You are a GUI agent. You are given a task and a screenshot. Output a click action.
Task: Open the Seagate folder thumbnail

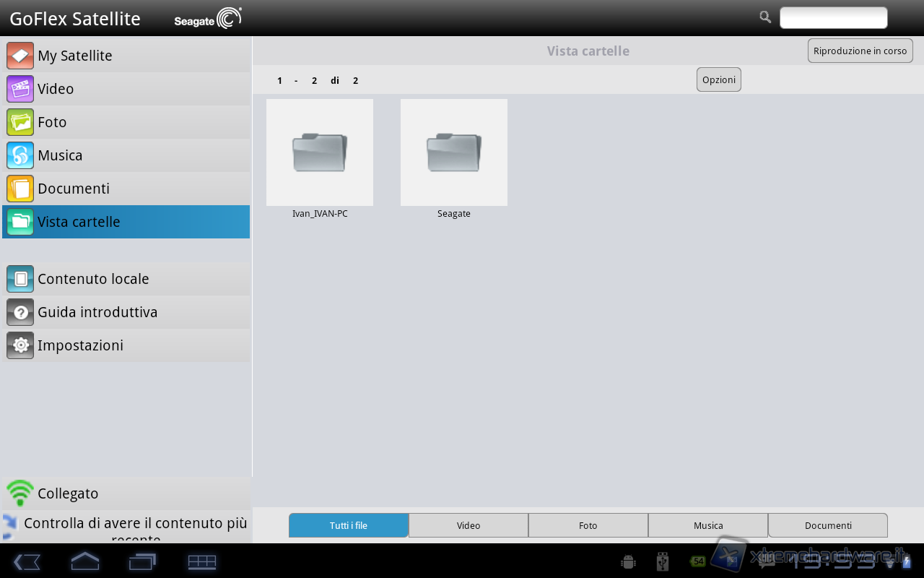(454, 152)
